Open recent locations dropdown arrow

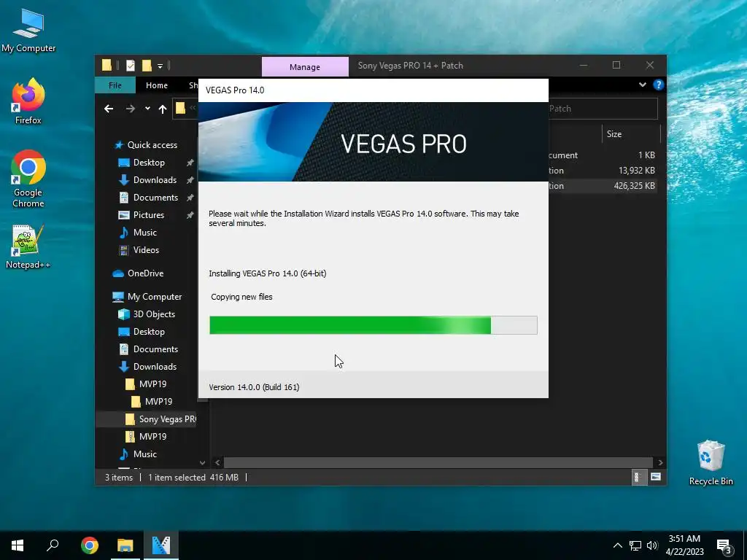click(147, 109)
